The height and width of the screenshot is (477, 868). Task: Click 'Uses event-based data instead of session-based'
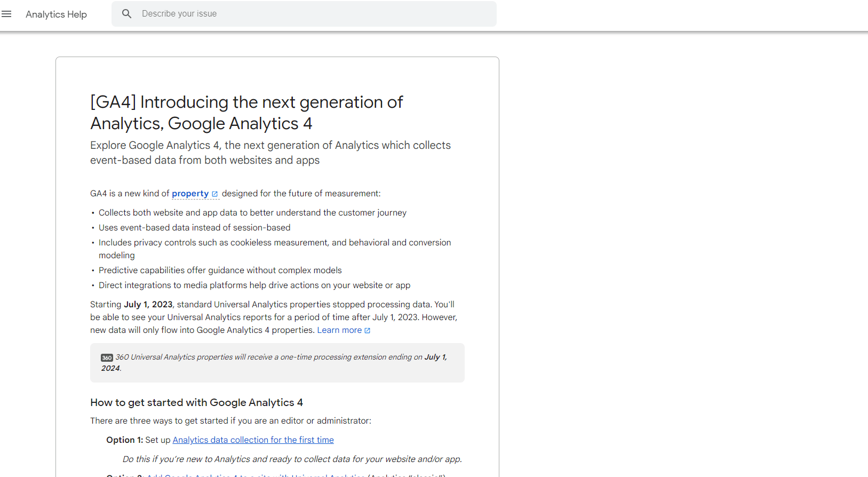pyautogui.click(x=194, y=228)
